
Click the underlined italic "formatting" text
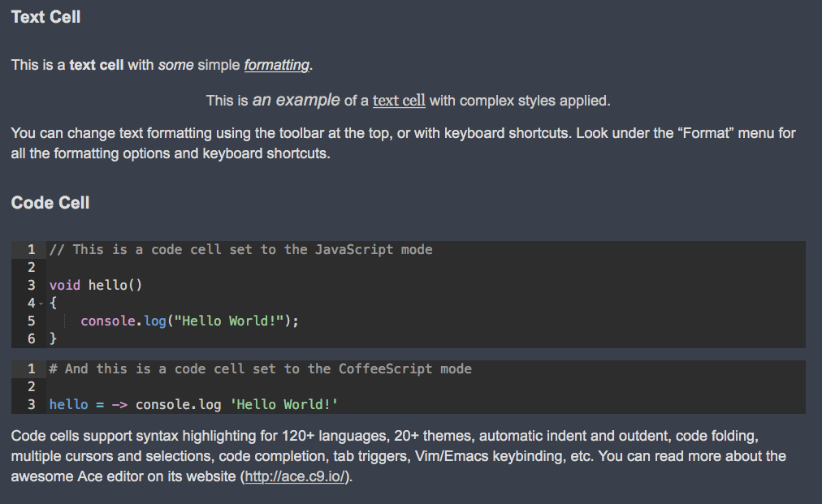tap(277, 65)
